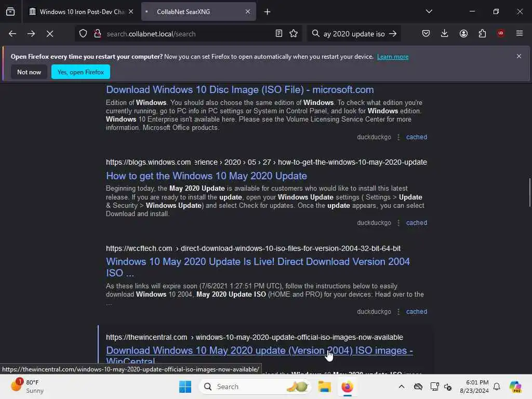Screen dimensions: 532x399
Task: Click the address bar URL field
Action: click(x=188, y=34)
